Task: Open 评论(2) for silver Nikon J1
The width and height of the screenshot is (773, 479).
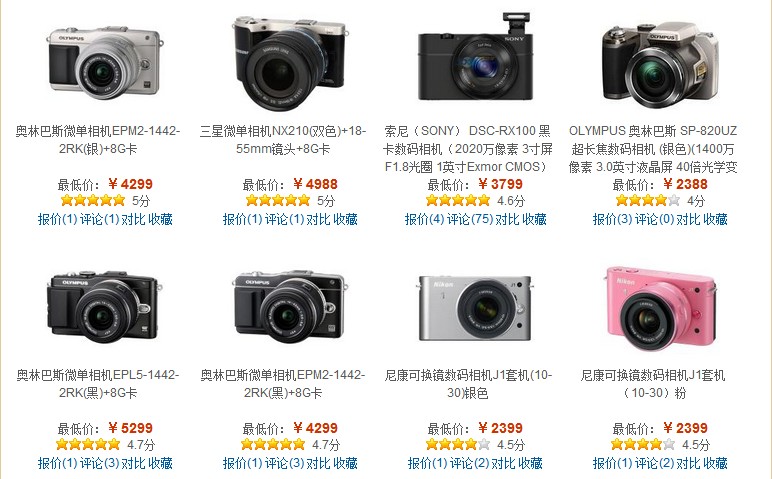Action: pyautogui.click(x=469, y=463)
